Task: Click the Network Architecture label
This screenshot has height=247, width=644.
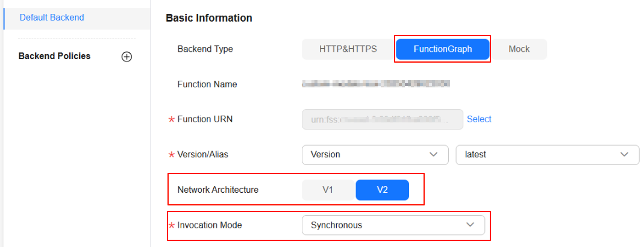Action: [x=217, y=190]
